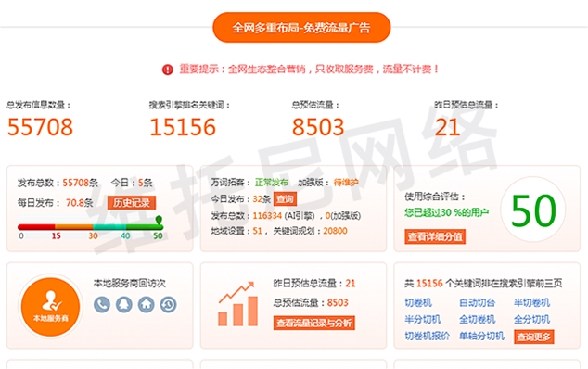This screenshot has height=369, width=588.
Task: Open keyword link 全分切机
Action: [x=531, y=319]
